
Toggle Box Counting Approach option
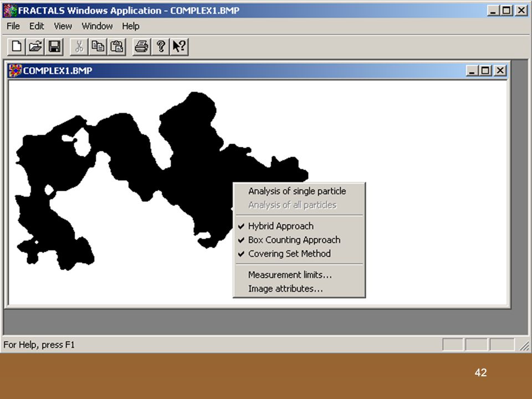click(299, 240)
